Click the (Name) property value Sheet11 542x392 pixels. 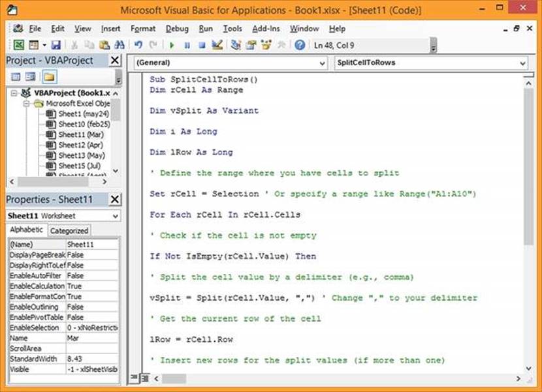[x=92, y=245]
